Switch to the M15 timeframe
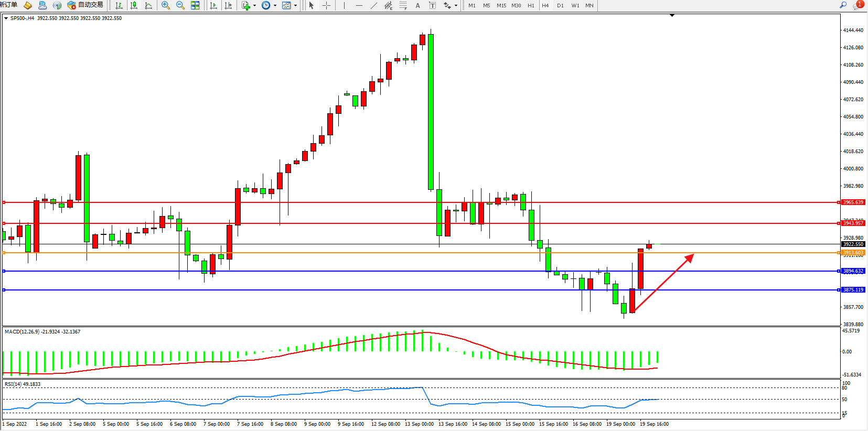 coord(501,5)
